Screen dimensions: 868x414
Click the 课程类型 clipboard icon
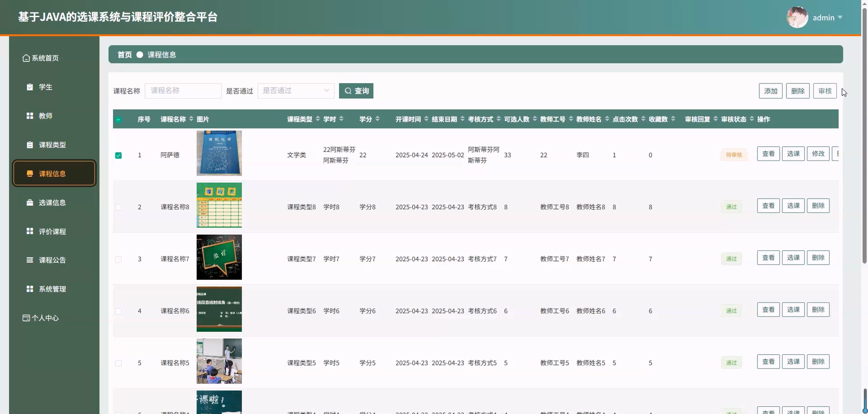tap(30, 145)
